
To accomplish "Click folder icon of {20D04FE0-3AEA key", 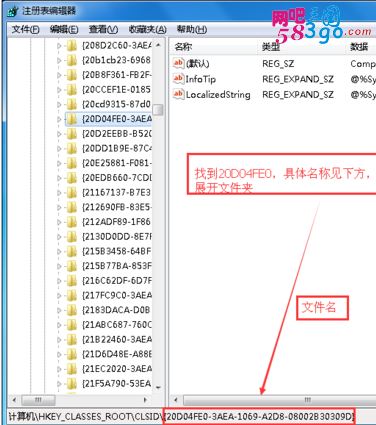I will 71,119.
